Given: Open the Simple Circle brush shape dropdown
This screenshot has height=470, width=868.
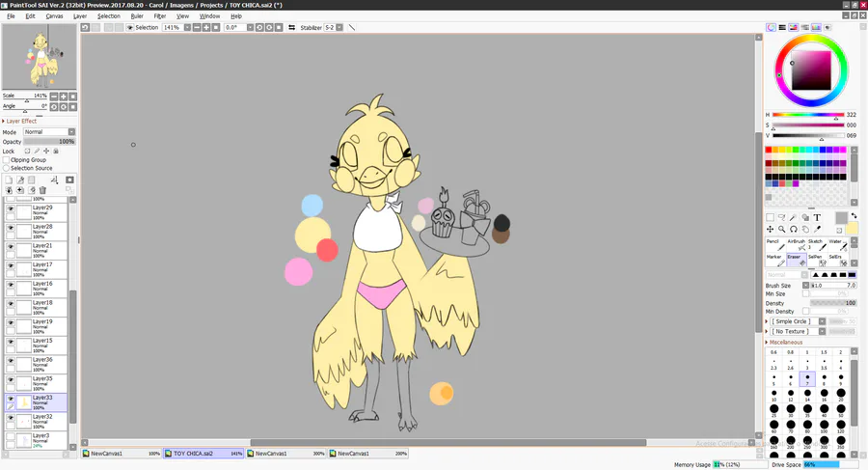Looking at the screenshot, I should click(822, 321).
